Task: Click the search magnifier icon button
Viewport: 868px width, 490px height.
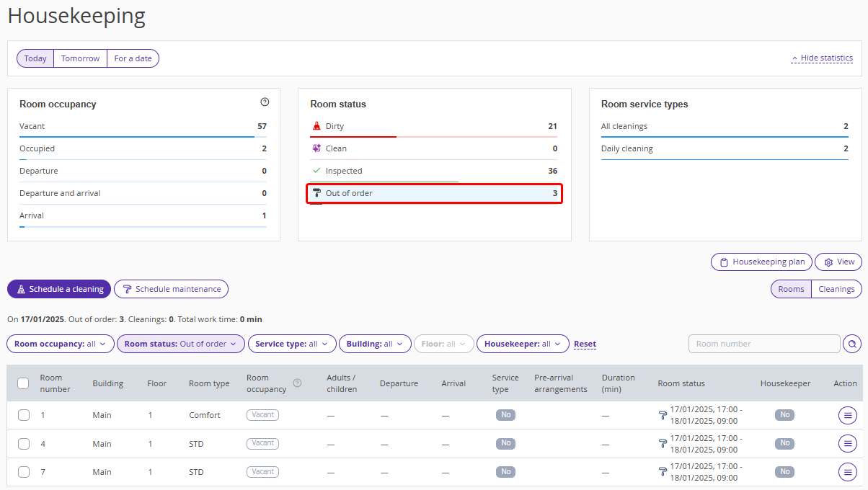Action: [852, 344]
